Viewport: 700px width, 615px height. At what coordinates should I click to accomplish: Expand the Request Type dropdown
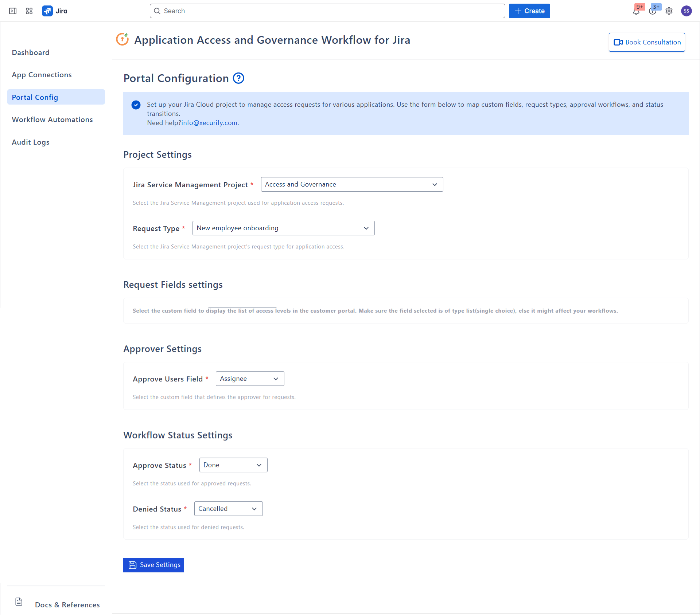point(283,228)
